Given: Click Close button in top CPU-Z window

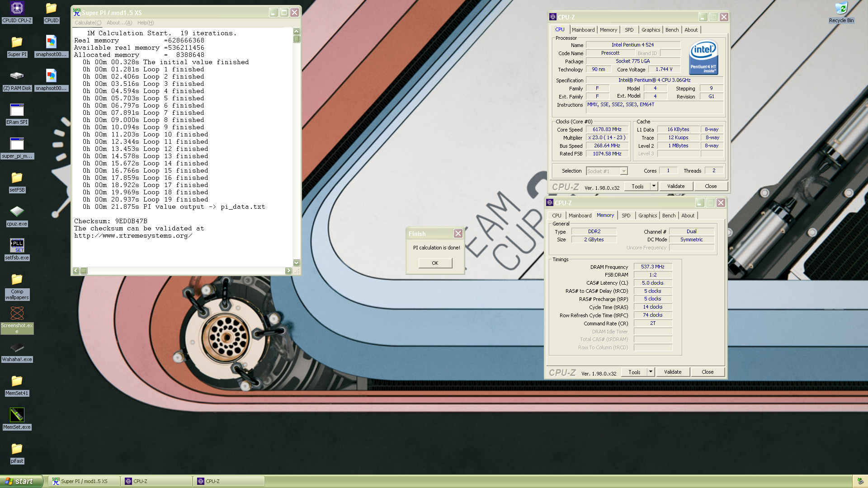Looking at the screenshot, I should (x=711, y=186).
